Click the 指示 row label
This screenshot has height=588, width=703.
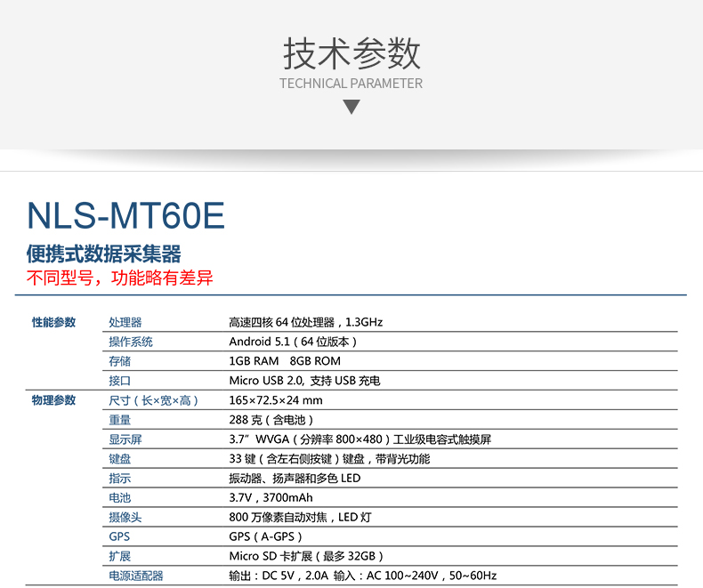[x=120, y=479]
